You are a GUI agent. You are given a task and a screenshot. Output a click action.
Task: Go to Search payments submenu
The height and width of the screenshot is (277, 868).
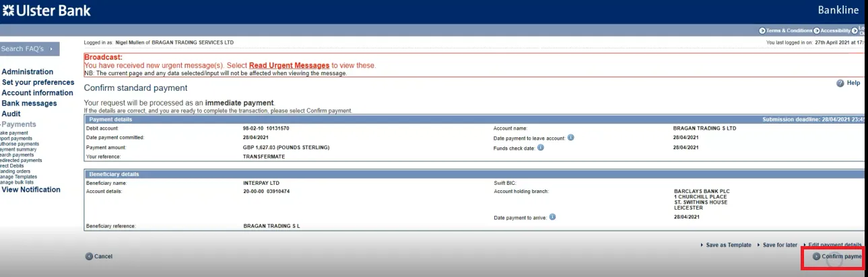[x=17, y=155]
